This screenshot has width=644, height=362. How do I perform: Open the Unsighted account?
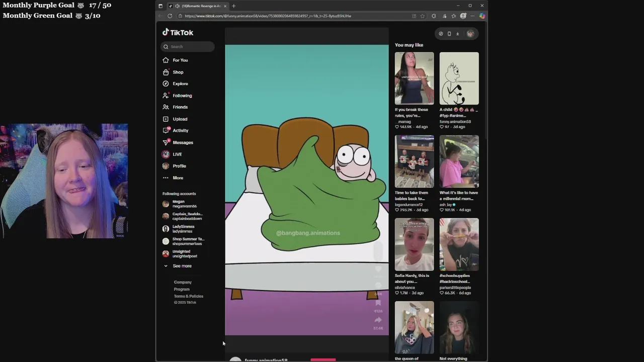coord(179,254)
